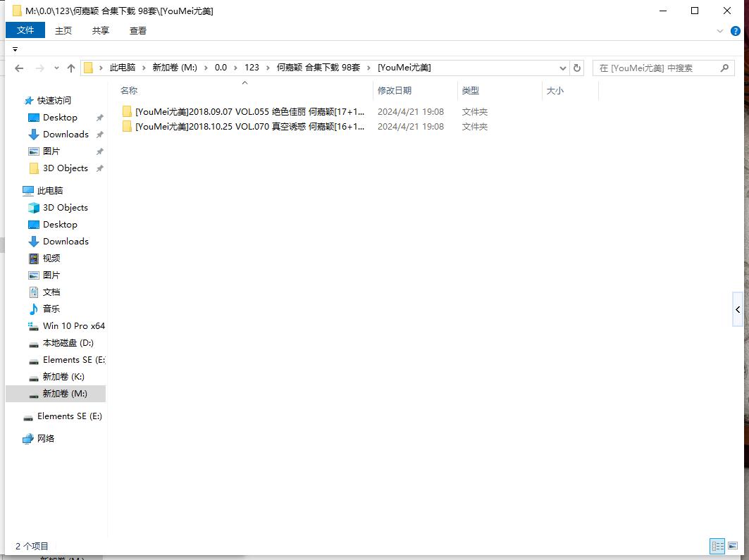
Task: Open quick access toolbar customize dropdown
Action: click(x=16, y=49)
